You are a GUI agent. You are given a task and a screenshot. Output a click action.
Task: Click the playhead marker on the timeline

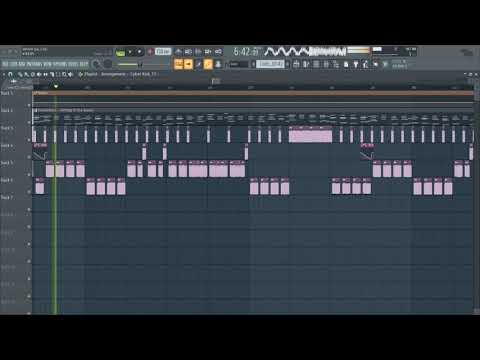pyautogui.click(x=56, y=87)
